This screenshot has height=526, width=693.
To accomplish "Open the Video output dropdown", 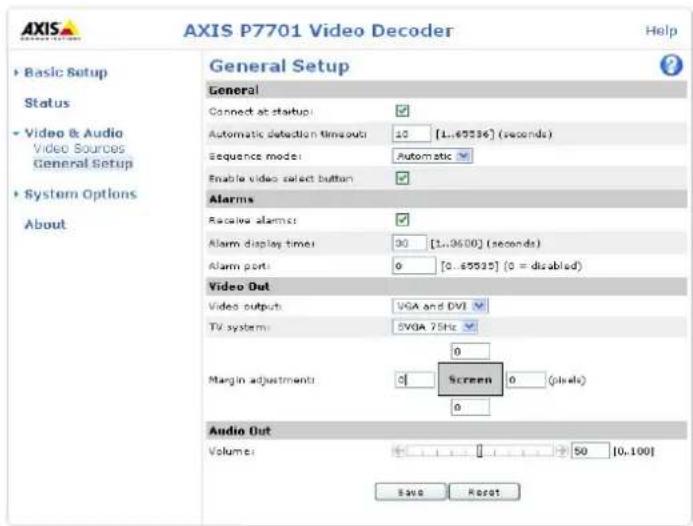I will click(440, 306).
